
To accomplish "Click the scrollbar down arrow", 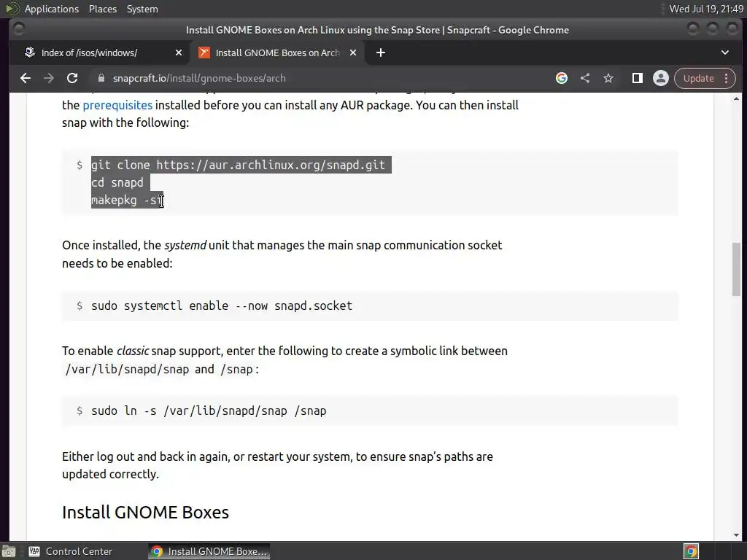I will [737, 535].
